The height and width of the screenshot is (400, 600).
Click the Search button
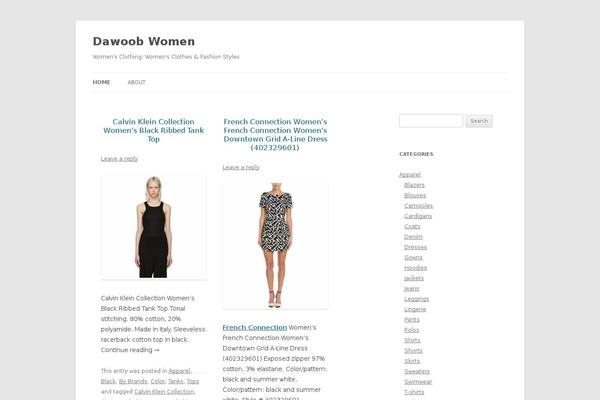479,121
